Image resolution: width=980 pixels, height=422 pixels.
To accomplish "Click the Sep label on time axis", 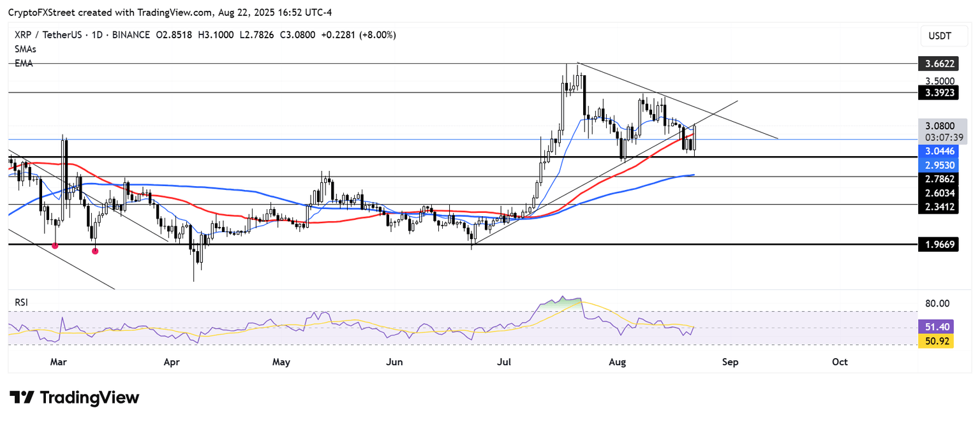I will [730, 362].
